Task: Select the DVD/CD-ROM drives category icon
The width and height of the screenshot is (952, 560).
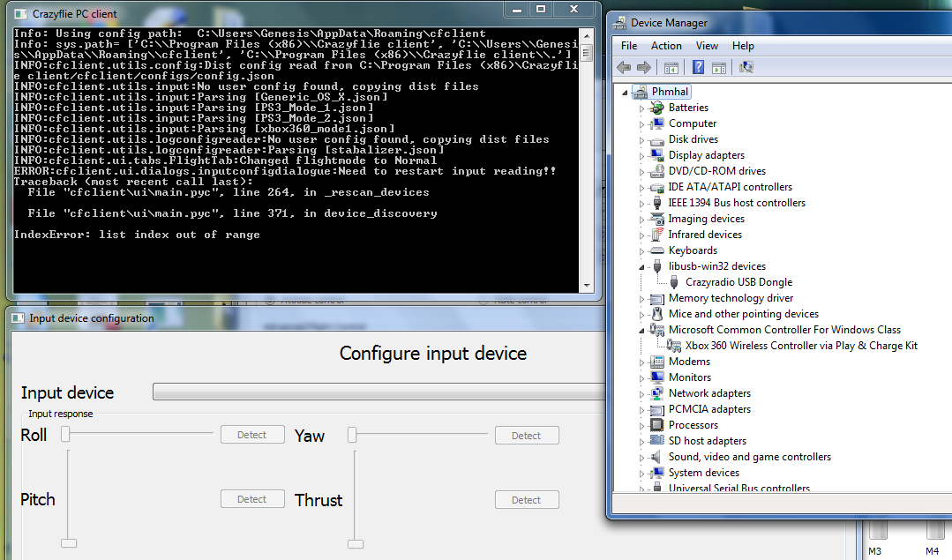Action: point(656,171)
